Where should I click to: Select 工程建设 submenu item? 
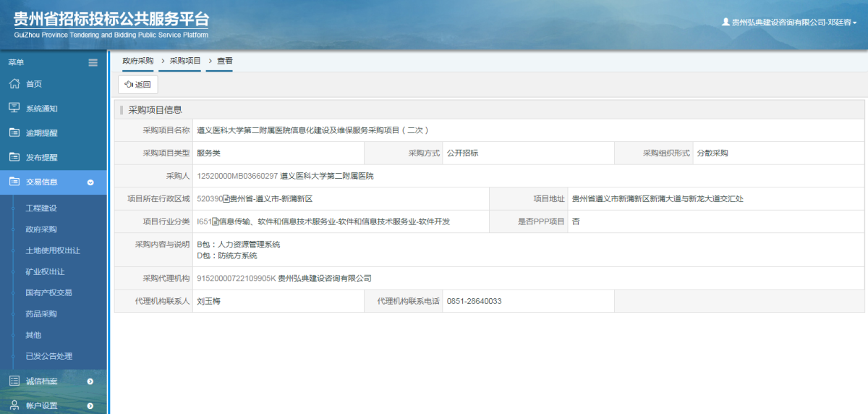click(x=41, y=208)
